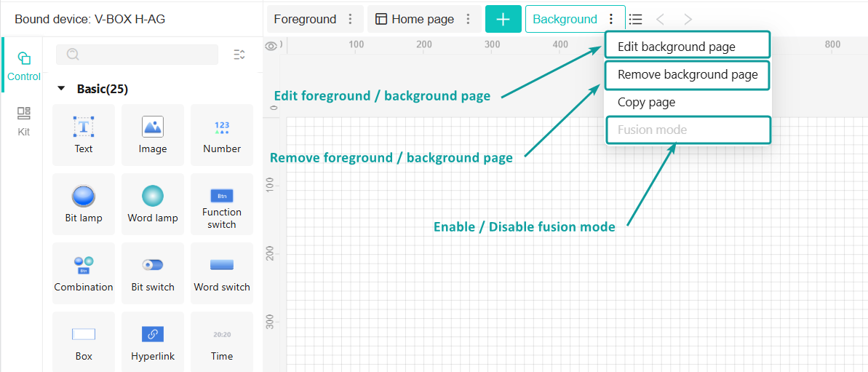Viewport: 868px width, 372px height.
Task: Choose the Time control
Action: (x=222, y=341)
